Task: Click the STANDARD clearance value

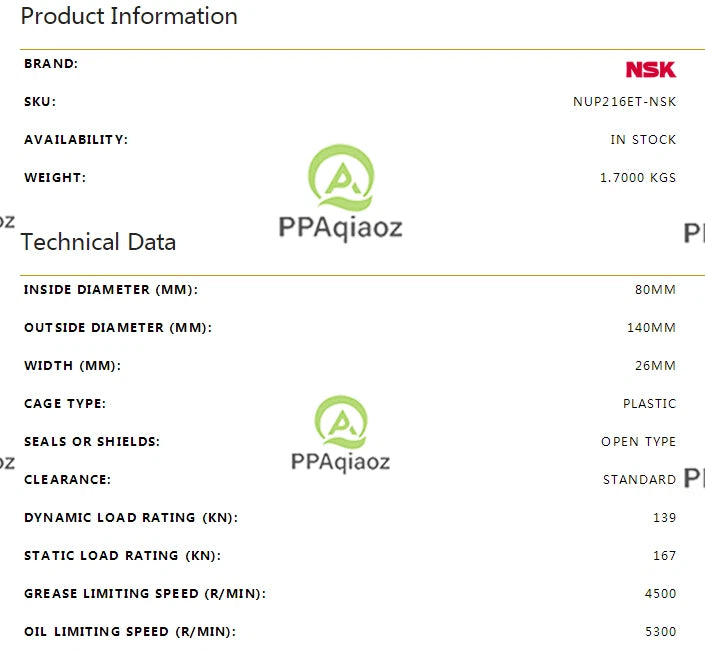Action: [x=639, y=480]
